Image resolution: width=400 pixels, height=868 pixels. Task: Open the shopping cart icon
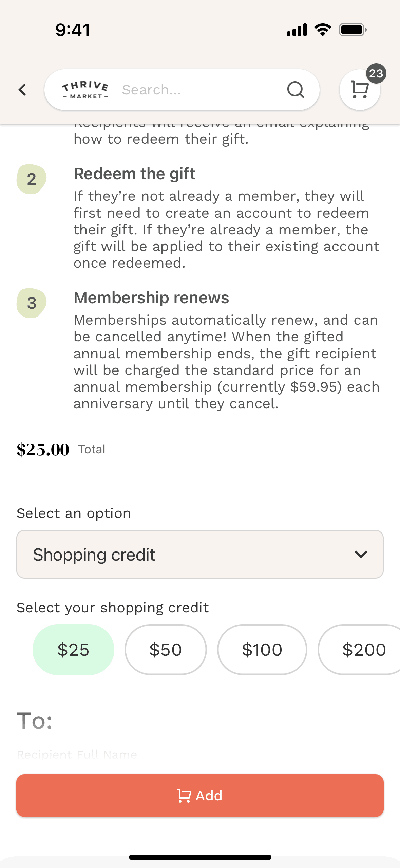coord(359,90)
